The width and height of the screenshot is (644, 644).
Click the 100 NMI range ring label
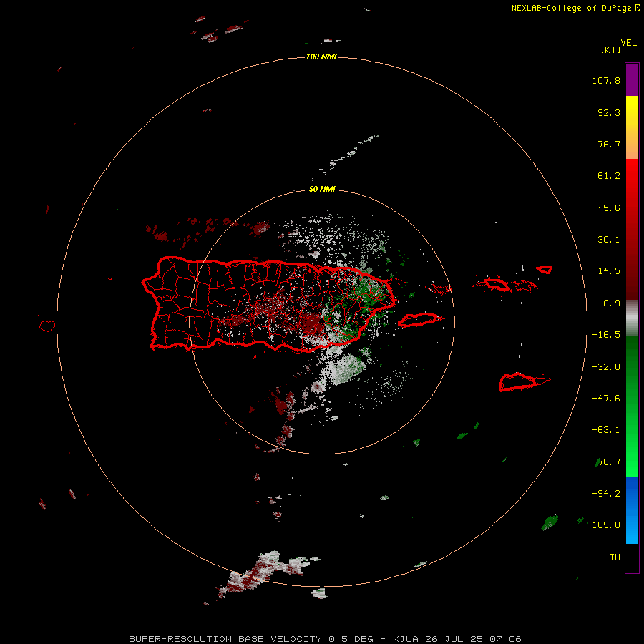(321, 57)
